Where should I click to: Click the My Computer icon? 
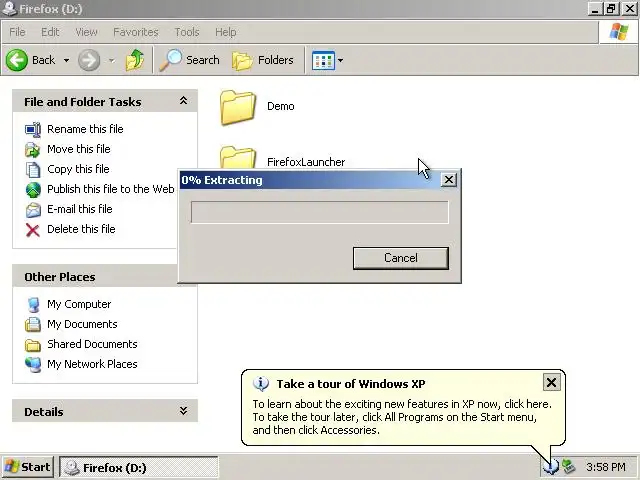click(x=33, y=305)
